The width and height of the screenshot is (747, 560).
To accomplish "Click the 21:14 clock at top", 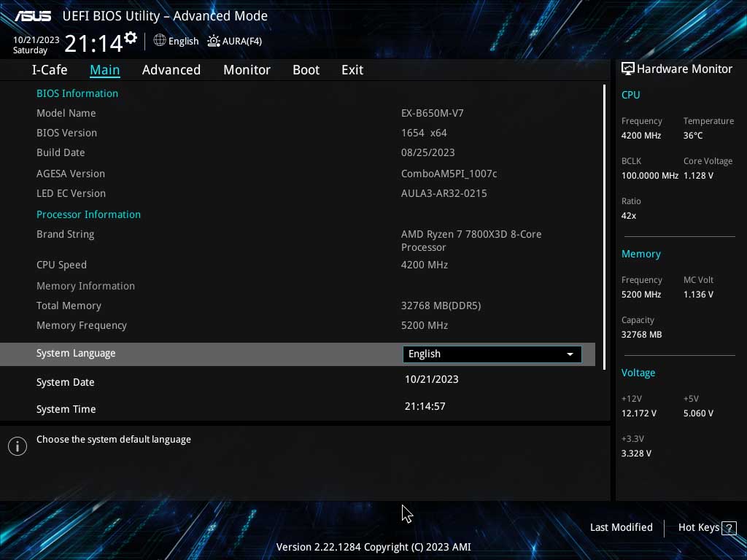I will click(x=93, y=43).
